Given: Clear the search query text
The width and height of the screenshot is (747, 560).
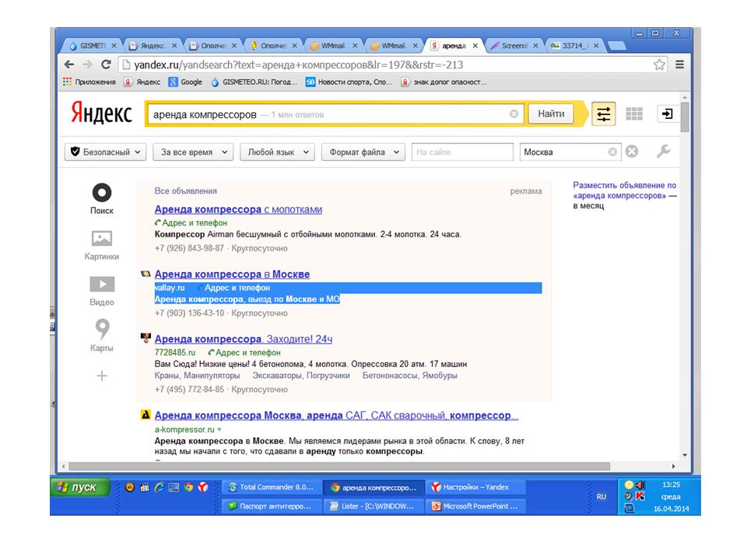Looking at the screenshot, I should tap(514, 114).
